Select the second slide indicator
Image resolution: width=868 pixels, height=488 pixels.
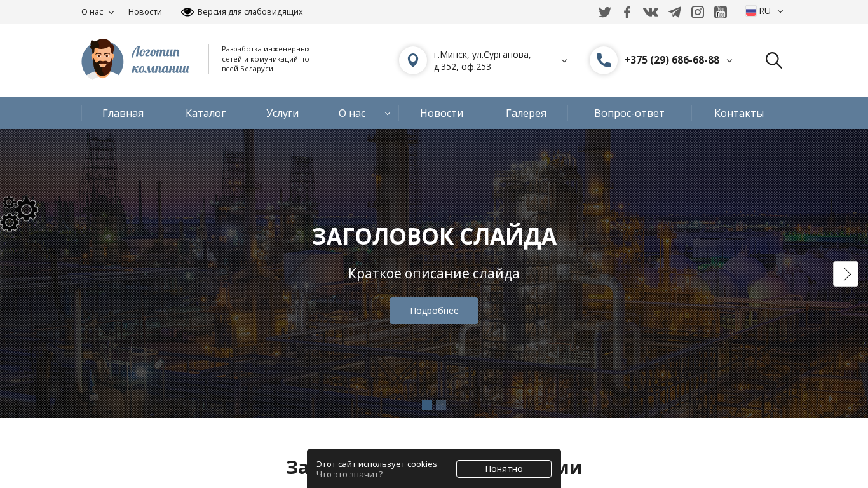click(441, 405)
